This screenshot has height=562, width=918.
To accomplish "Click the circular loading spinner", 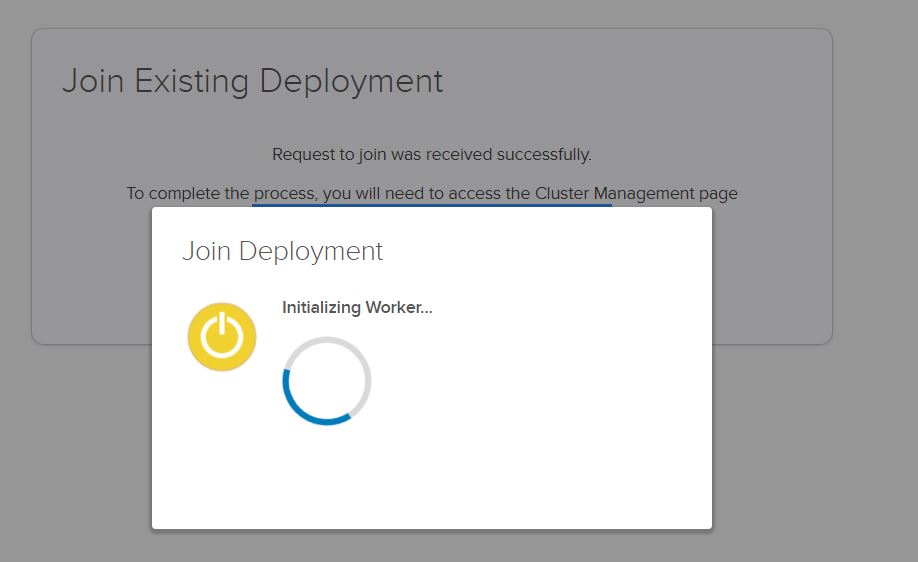I will [x=327, y=381].
